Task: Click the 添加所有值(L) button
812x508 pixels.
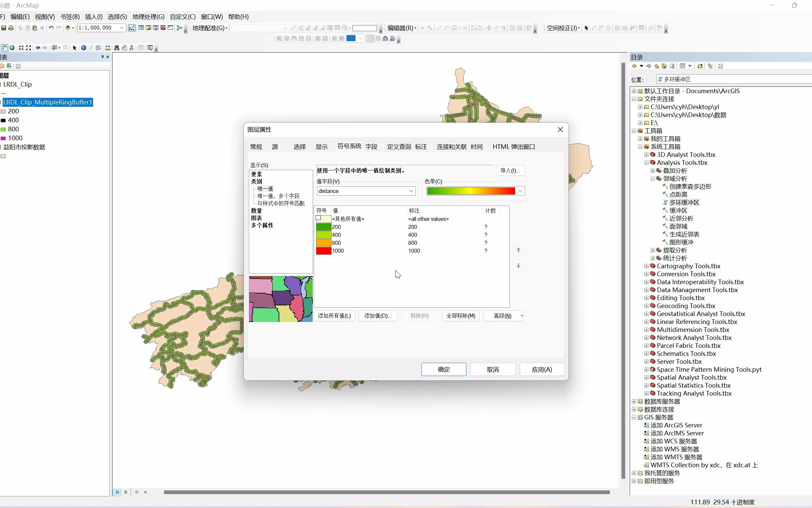Action: click(334, 316)
